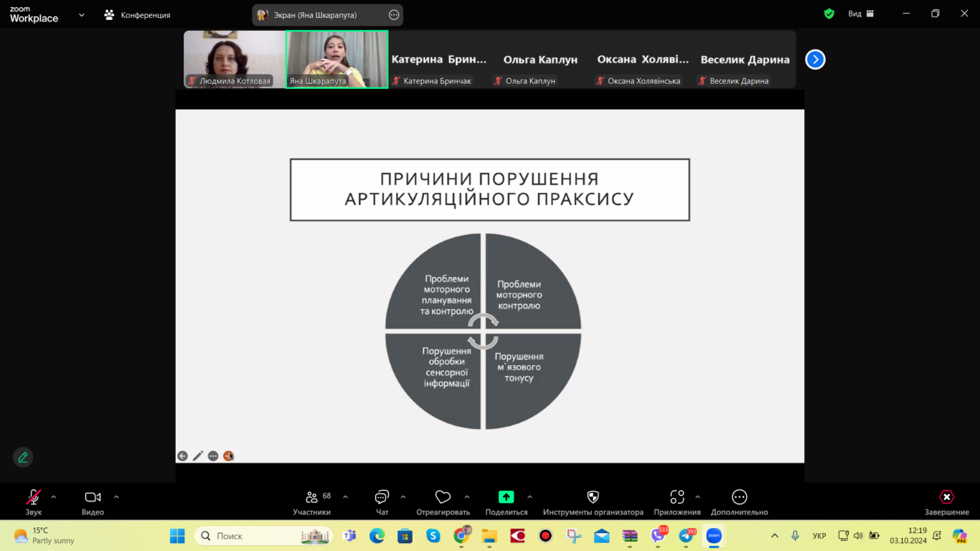Select Людмила Котловая video thumbnail
The width and height of the screenshot is (980, 551).
[235, 59]
